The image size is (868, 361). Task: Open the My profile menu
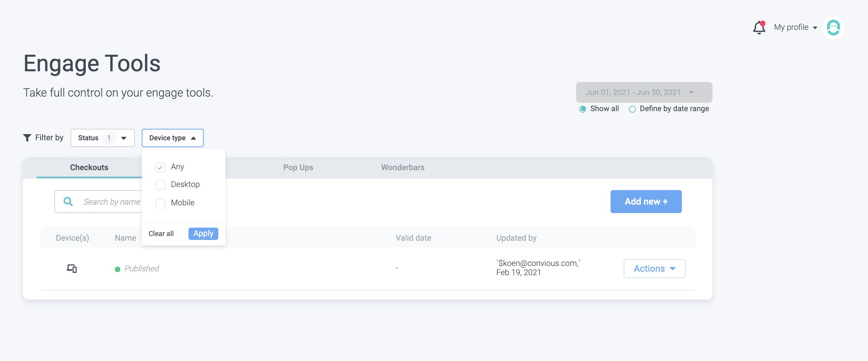tap(795, 27)
